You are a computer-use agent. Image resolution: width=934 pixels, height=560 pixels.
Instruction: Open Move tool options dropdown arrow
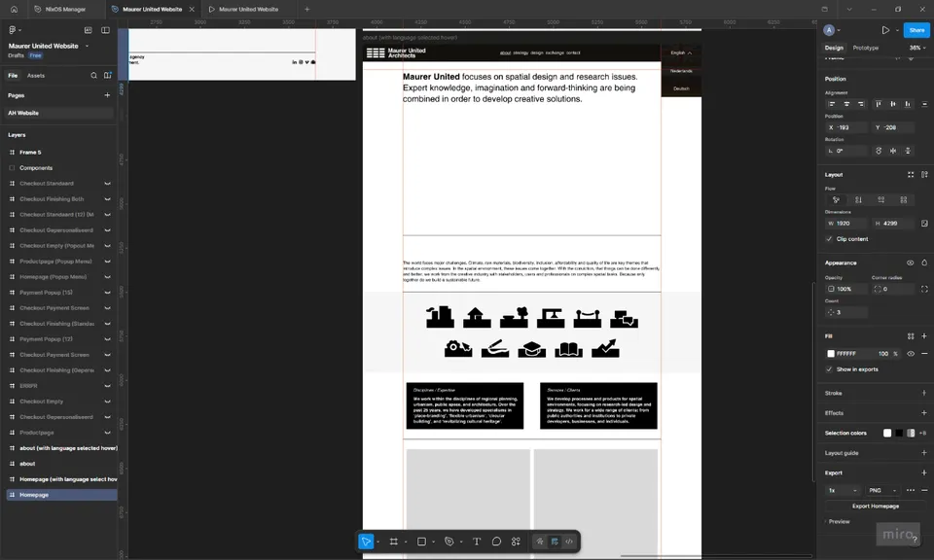click(x=378, y=542)
